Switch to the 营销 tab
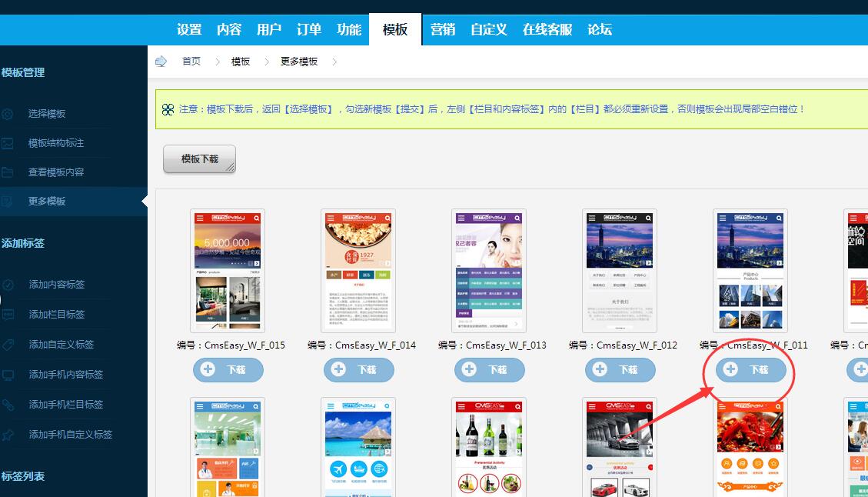The image size is (868, 497). [443, 29]
